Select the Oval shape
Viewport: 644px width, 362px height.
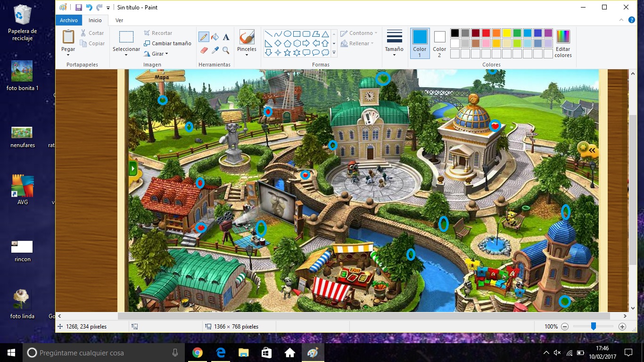pos(287,34)
